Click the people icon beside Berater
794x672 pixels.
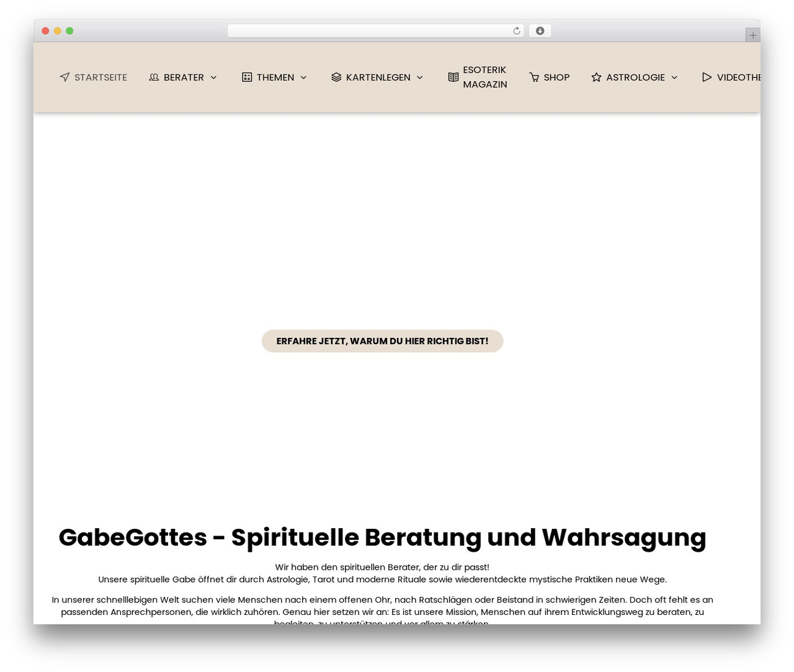[154, 77]
